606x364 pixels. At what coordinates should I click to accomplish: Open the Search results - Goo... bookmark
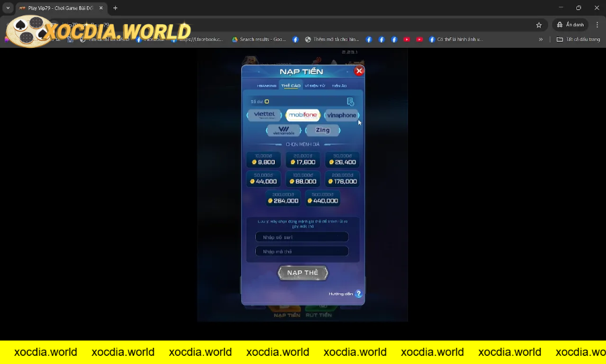pyautogui.click(x=259, y=40)
